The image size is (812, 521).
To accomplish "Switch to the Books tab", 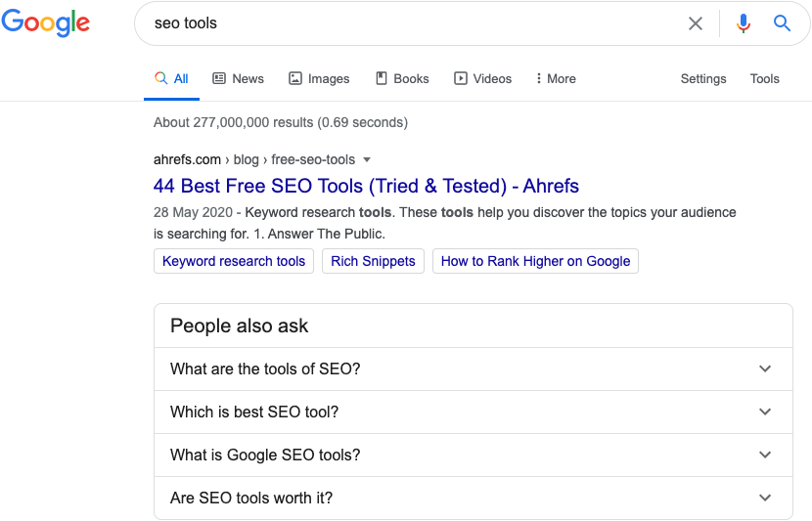I will [x=402, y=78].
